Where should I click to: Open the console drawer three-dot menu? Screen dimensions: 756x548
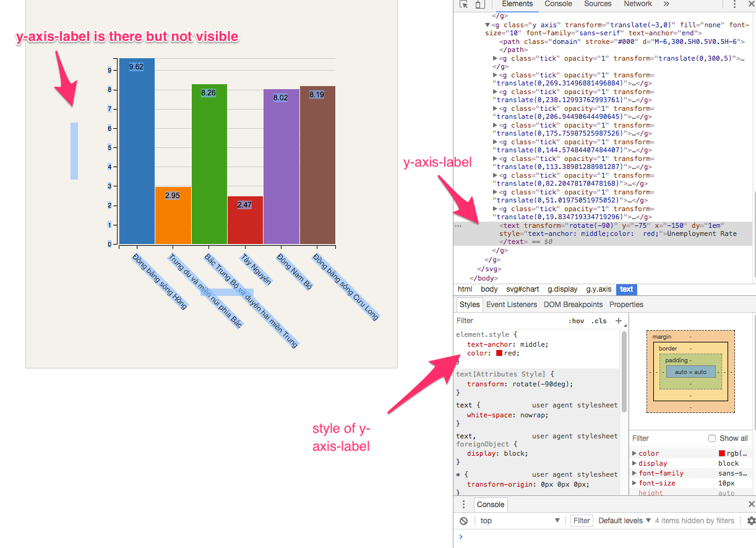(463, 505)
